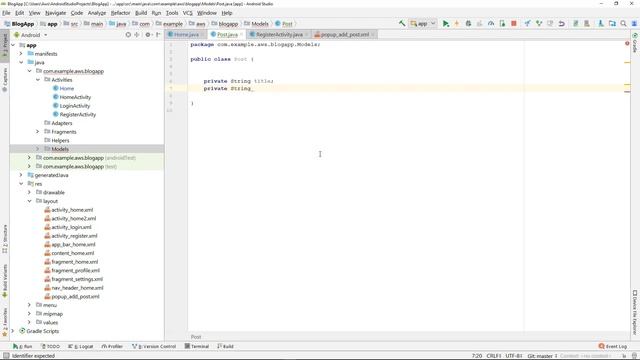Expand the drawable folder
The height and width of the screenshot is (360, 640).
click(x=29, y=192)
